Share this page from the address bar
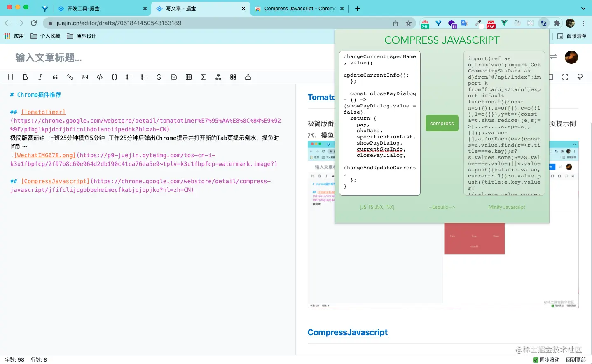The image size is (592, 364). coord(395,23)
